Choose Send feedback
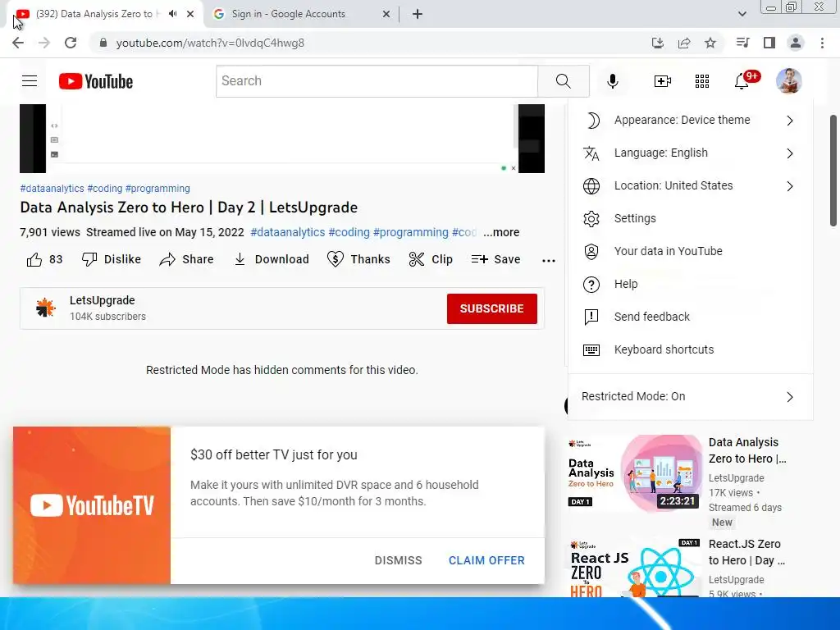 coord(690,317)
